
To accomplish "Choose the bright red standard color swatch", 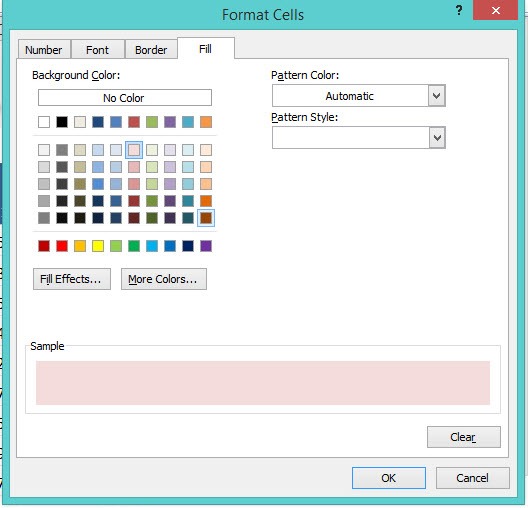I will click(x=62, y=246).
